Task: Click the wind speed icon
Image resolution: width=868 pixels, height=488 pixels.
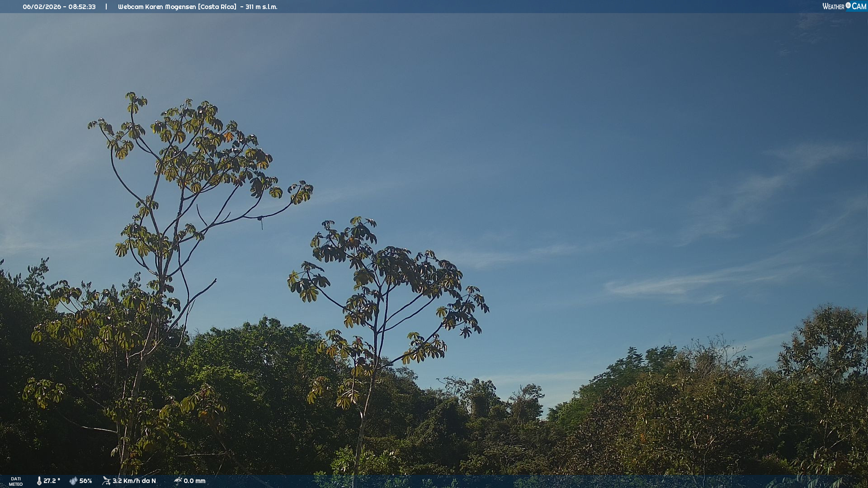Action: 106,481
